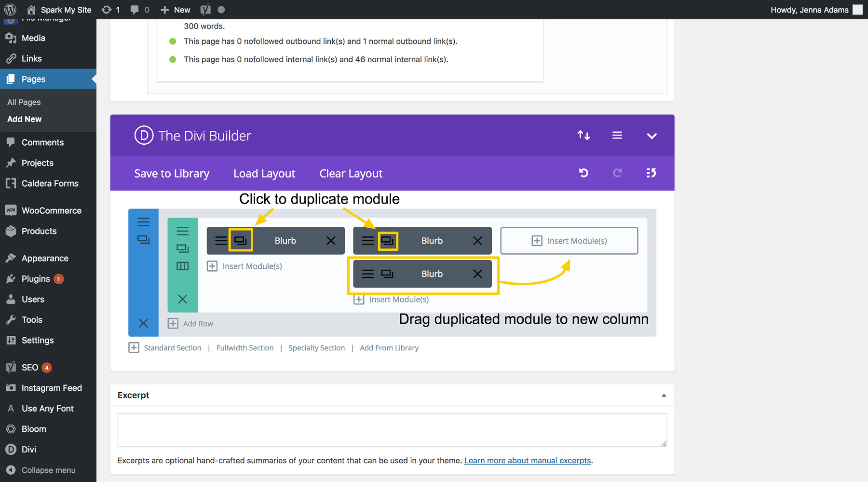
Task: Delete the green row
Action: (182, 299)
